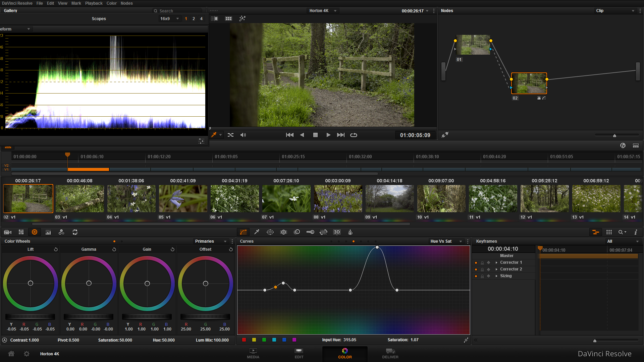The width and height of the screenshot is (644, 362).
Task: Select the Color Wheels palette icon
Action: click(x=35, y=232)
